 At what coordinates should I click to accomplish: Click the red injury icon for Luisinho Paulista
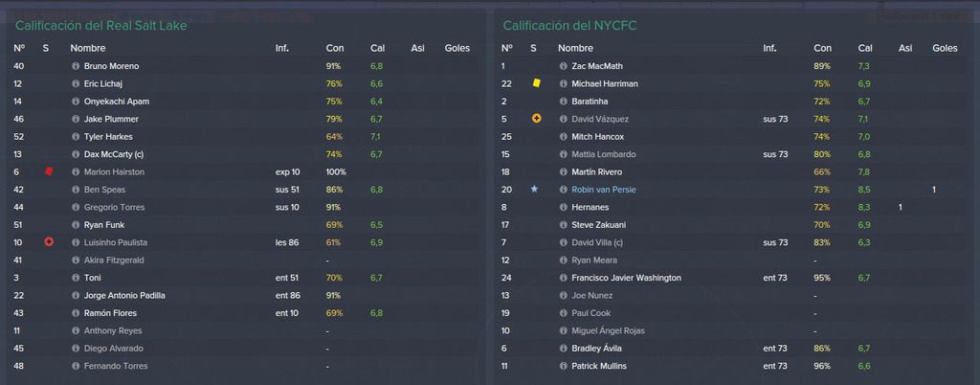tap(49, 242)
